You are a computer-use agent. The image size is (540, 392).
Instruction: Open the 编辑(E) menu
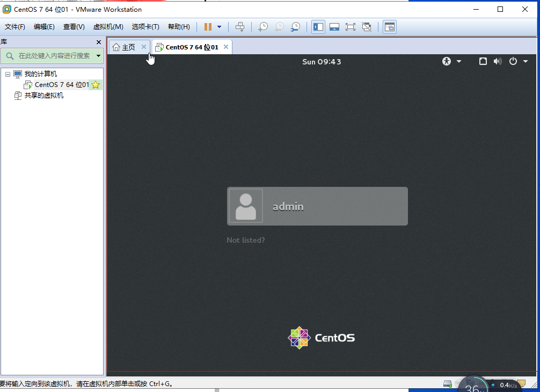[44, 27]
